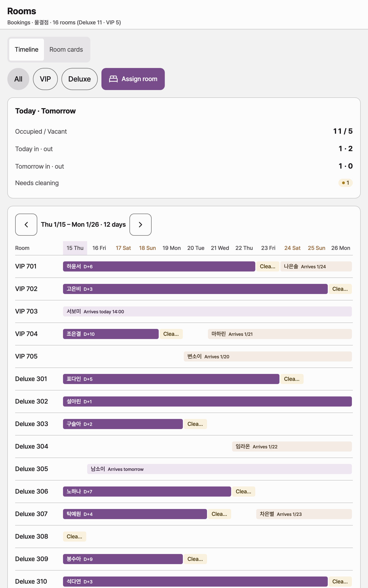Image resolution: width=368 pixels, height=588 pixels.
Task: Click the cleaning block in VIP 704 row
Action: pyautogui.click(x=171, y=334)
